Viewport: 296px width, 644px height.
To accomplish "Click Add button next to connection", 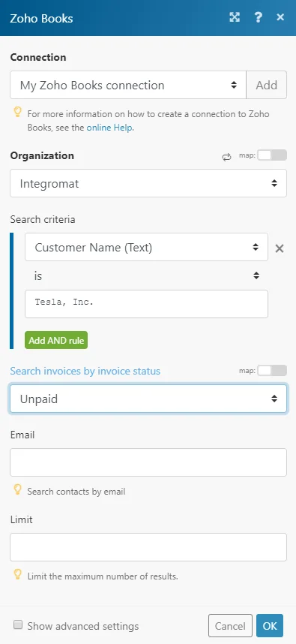I will (267, 85).
